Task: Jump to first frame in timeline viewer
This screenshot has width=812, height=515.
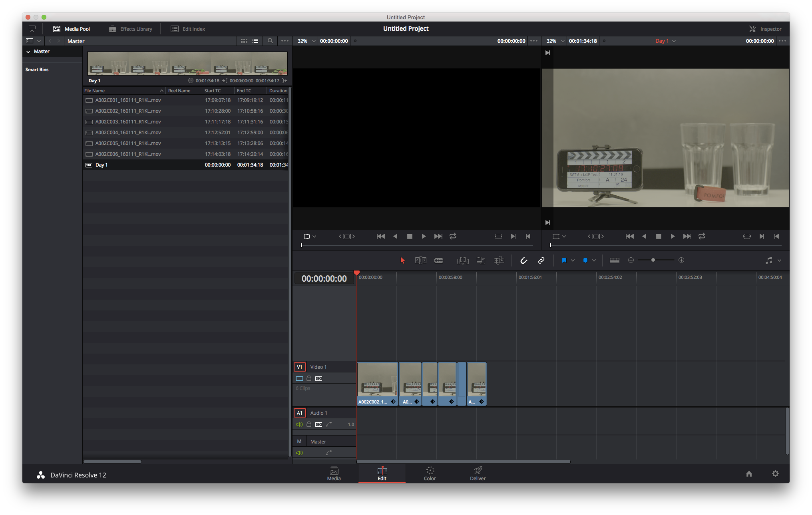Action: 629,237
